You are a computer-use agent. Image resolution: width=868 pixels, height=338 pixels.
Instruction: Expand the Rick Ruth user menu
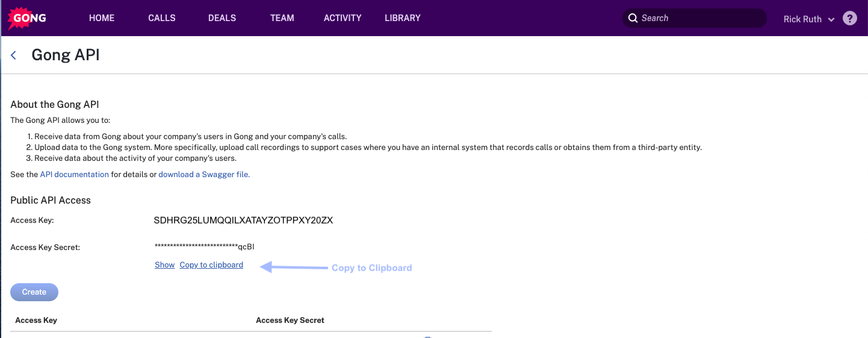coord(808,19)
